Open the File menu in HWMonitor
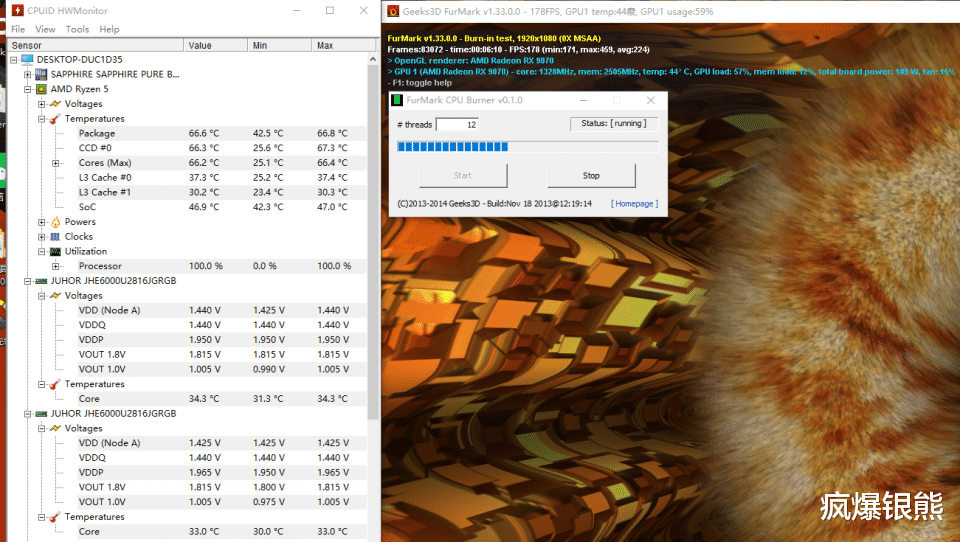This screenshot has height=542, width=960. click(x=18, y=29)
